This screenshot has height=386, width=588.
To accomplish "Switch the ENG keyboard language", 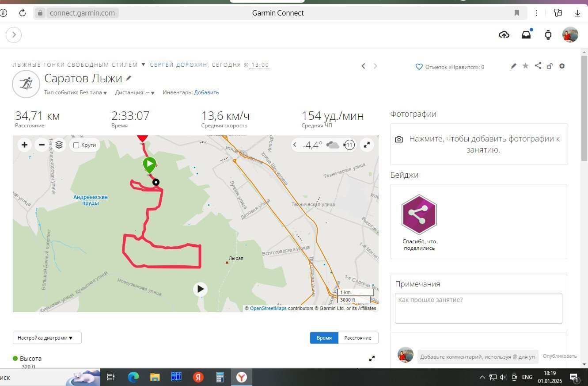I will pos(527,377).
